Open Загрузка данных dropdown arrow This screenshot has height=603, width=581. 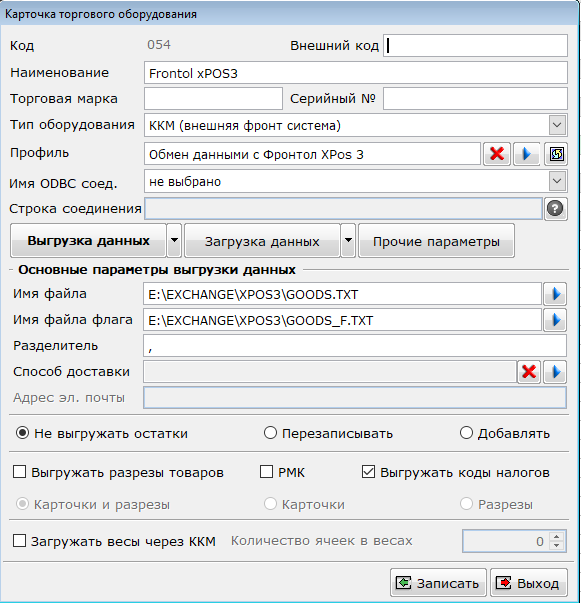coord(348,241)
